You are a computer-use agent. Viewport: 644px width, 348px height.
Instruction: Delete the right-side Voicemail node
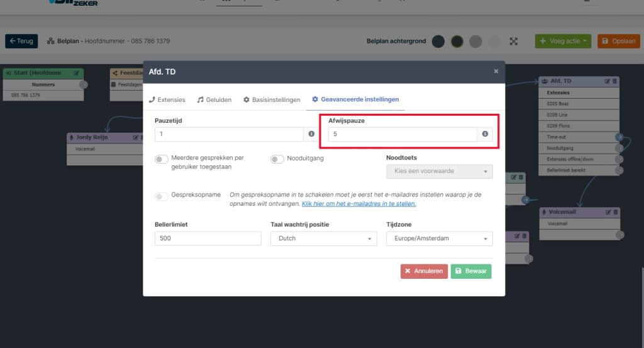click(615, 212)
